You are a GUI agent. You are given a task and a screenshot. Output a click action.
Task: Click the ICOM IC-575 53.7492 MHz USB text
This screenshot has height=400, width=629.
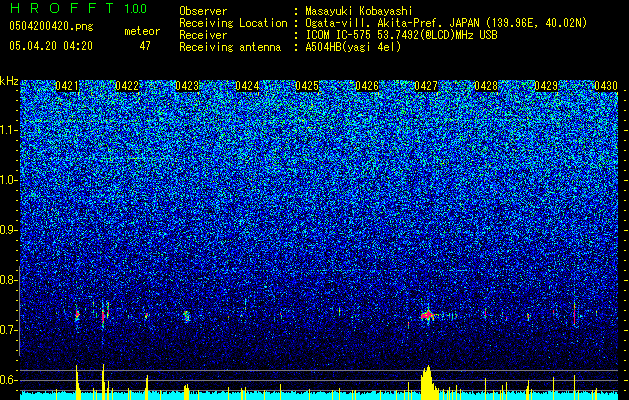401,35
